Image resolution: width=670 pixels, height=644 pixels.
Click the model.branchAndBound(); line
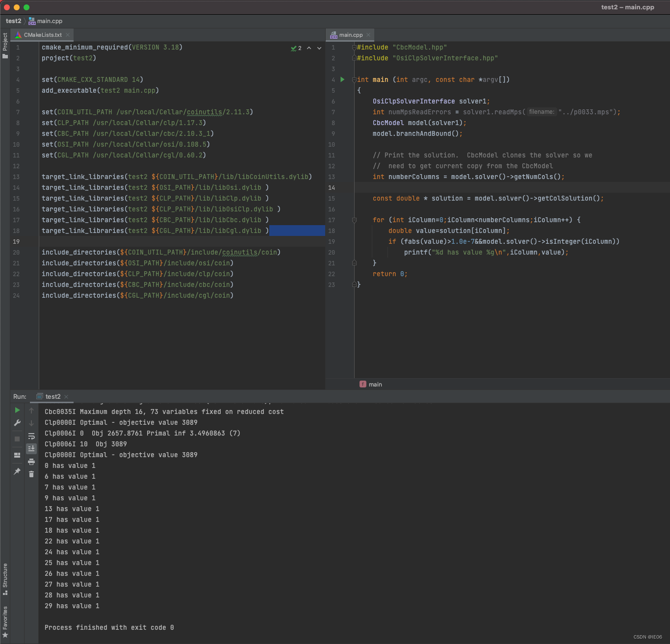pyautogui.click(x=417, y=134)
